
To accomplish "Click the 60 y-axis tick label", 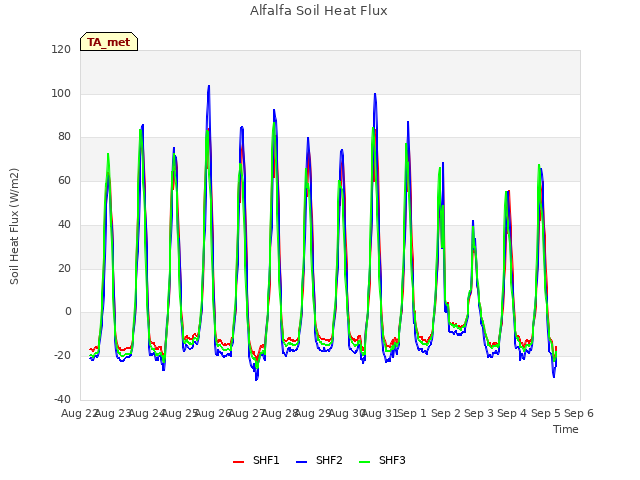I will [x=64, y=180].
